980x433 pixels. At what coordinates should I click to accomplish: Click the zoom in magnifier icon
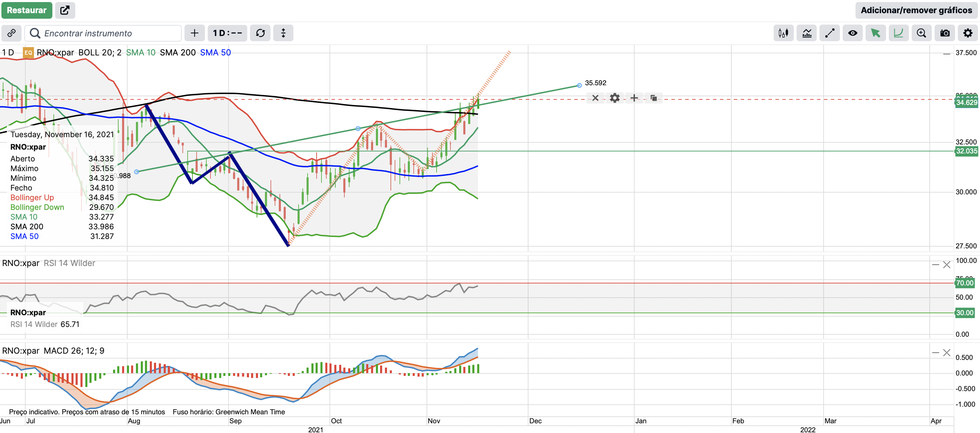tap(921, 33)
